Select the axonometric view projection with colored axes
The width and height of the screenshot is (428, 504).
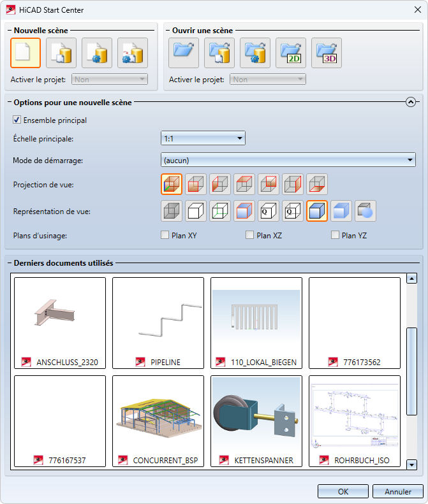tap(172, 184)
